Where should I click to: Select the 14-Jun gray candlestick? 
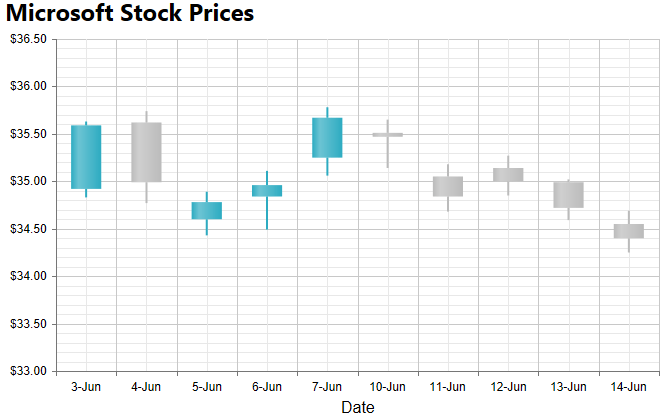[x=628, y=231]
